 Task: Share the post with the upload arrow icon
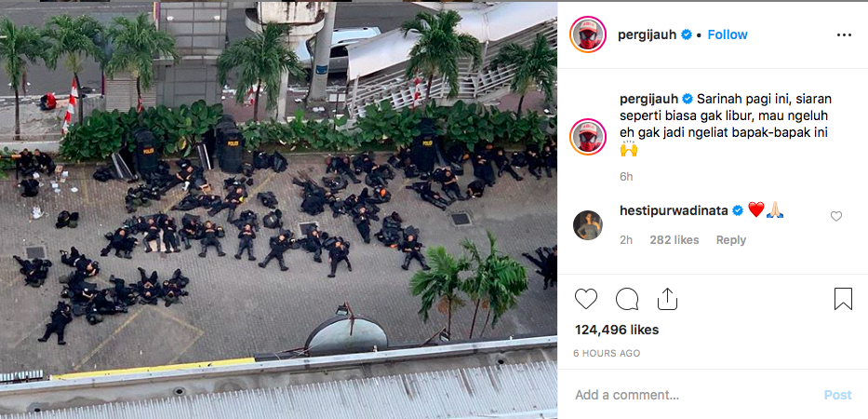[668, 299]
